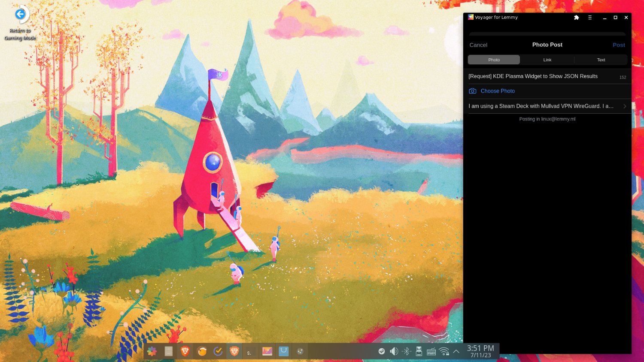Maximize the Voyager for Lemmy window
644x362 pixels.
(615, 18)
